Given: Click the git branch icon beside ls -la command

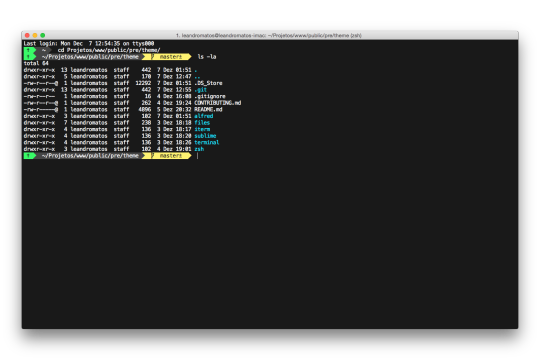Looking at the screenshot, I should [153, 56].
